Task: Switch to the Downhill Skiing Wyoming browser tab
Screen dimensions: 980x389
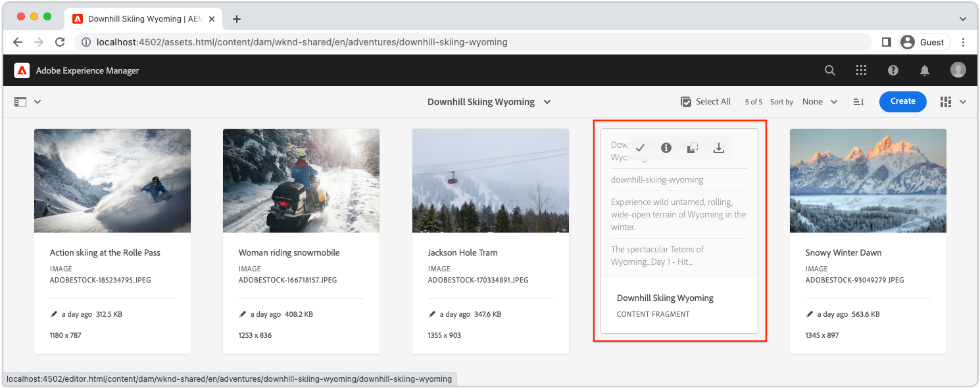Action: pos(145,19)
